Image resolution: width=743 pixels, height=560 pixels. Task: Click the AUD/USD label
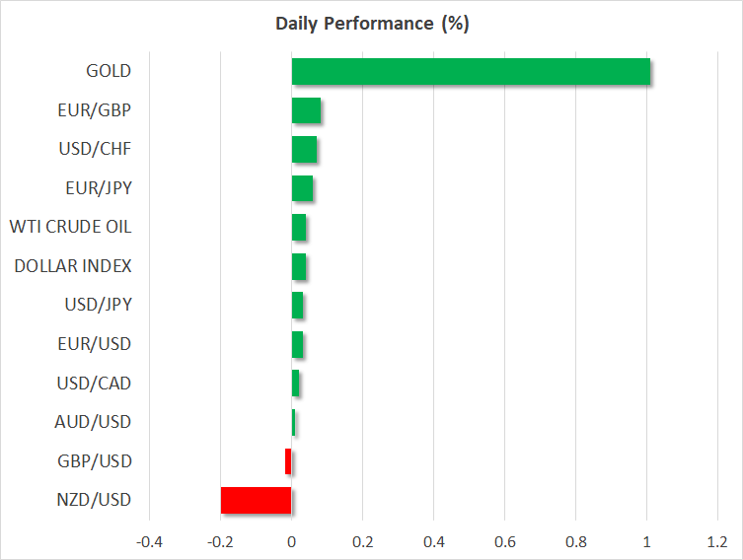pos(95,422)
